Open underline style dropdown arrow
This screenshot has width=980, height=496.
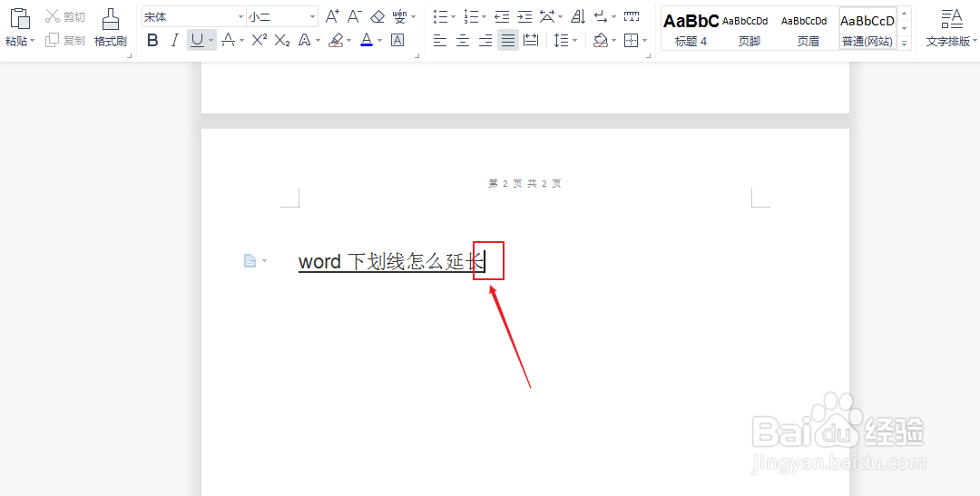coord(211,41)
